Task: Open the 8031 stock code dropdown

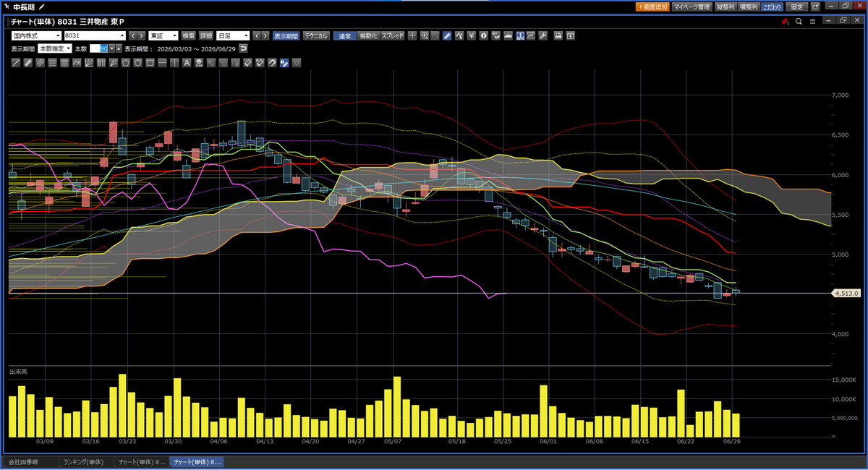Action: 95,35
